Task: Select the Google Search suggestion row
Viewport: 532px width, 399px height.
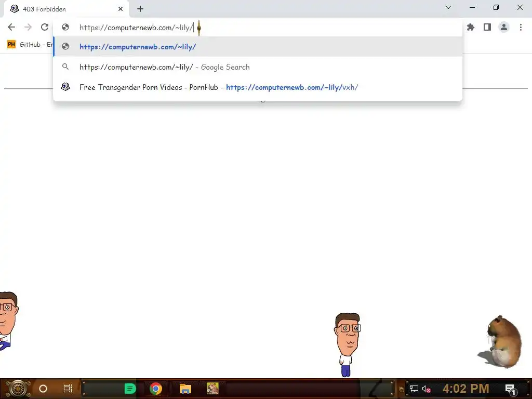Action: tap(258, 67)
